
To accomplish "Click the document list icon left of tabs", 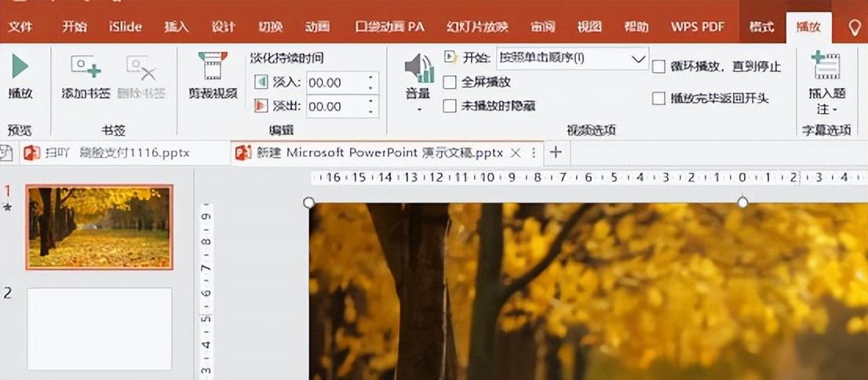I will [5, 153].
